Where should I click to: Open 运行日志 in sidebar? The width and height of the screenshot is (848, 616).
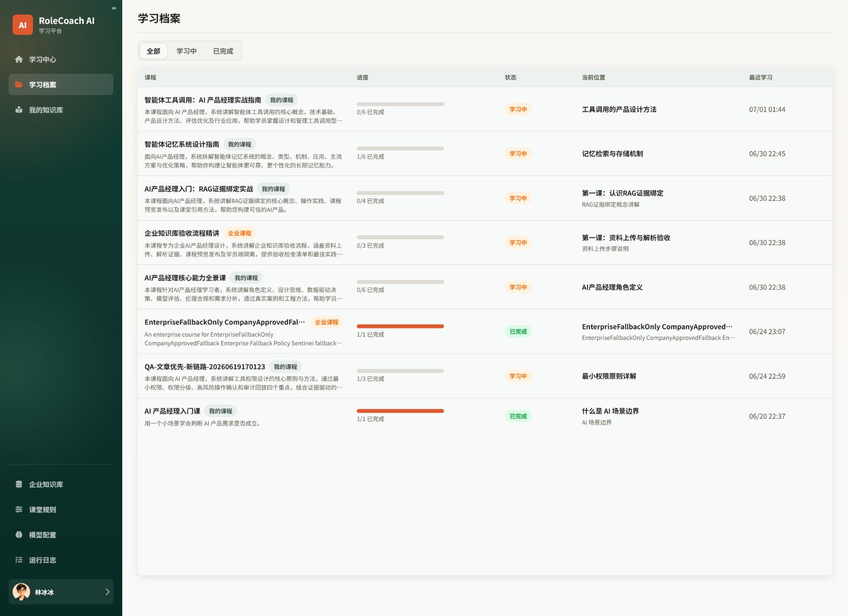[61, 560]
